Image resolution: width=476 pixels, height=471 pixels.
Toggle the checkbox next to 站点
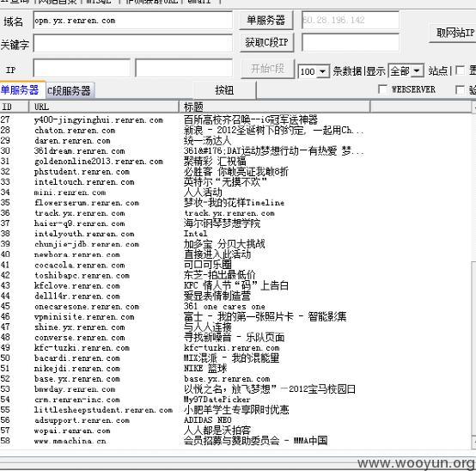(x=461, y=70)
